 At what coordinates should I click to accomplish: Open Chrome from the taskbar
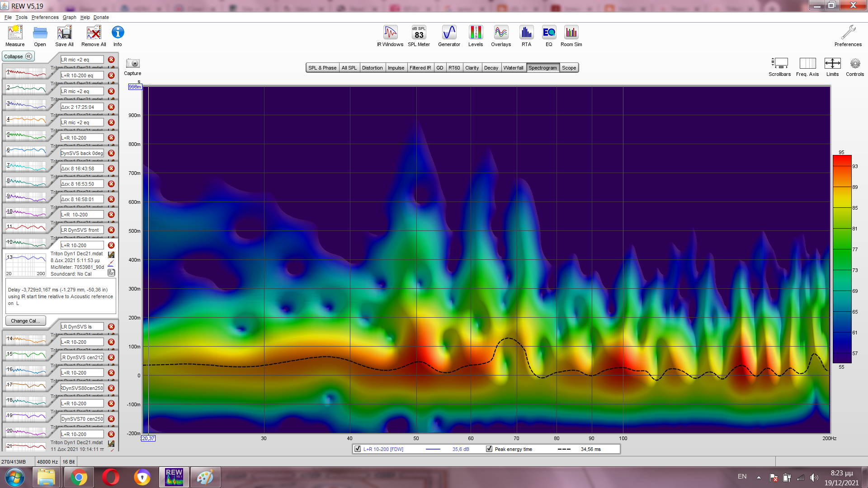[x=79, y=477]
